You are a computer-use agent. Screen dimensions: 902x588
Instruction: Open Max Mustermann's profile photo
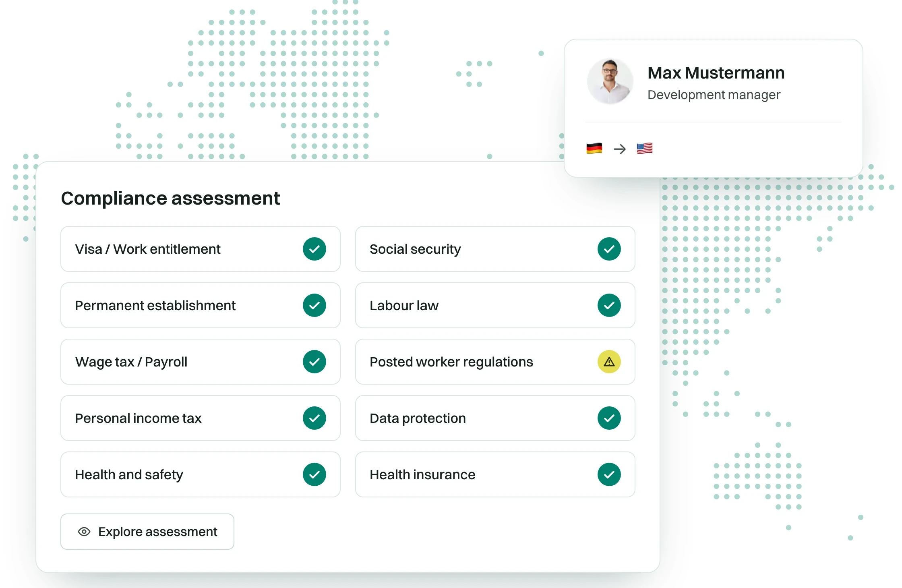(x=610, y=81)
